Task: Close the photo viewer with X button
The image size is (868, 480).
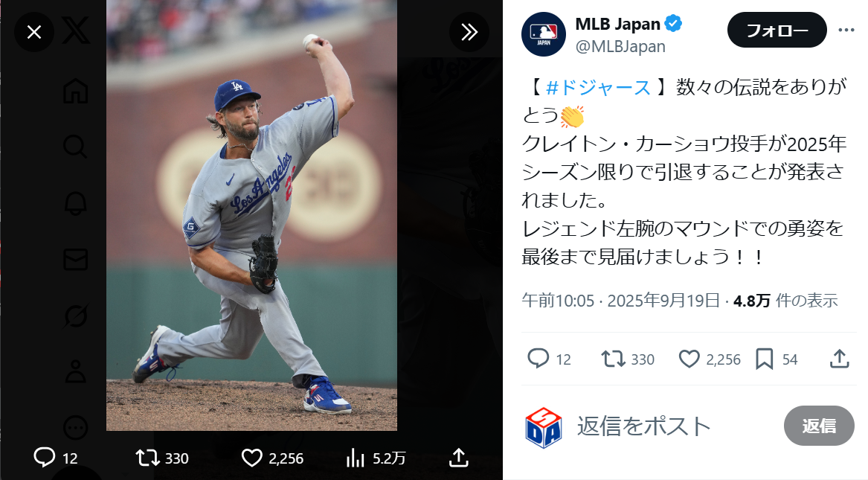Action: coord(34,32)
